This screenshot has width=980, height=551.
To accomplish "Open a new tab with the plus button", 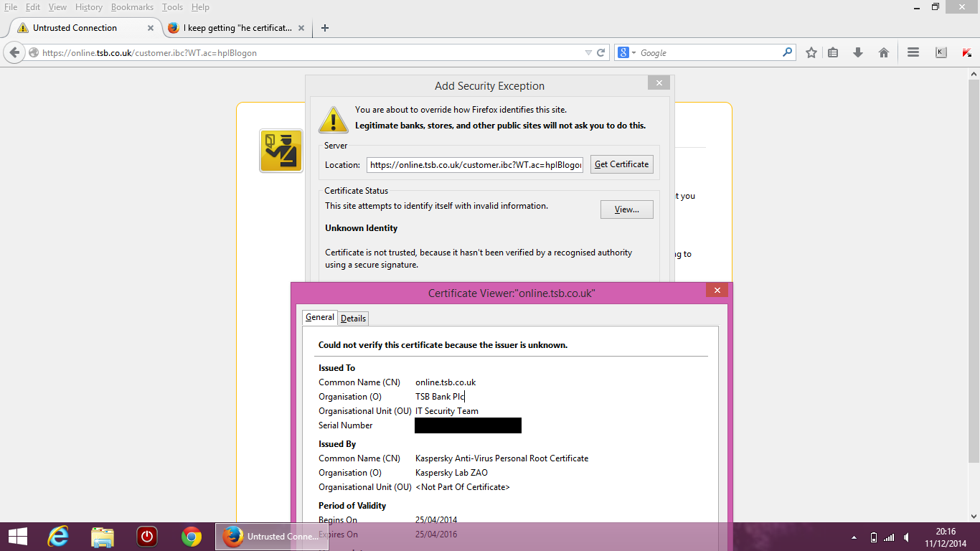I will (x=325, y=28).
